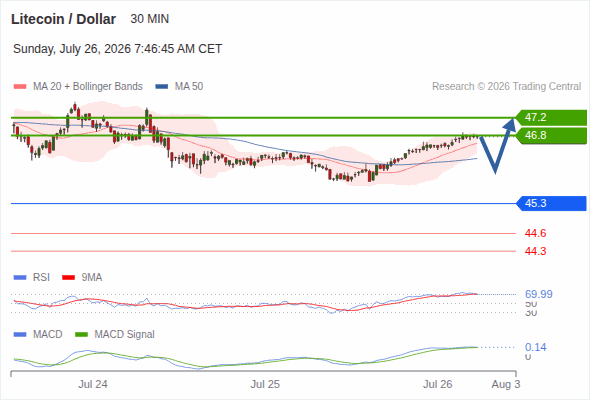This screenshot has height=400, width=590.
Task: Click the blue MA 50 legend swatch
Action: point(162,87)
